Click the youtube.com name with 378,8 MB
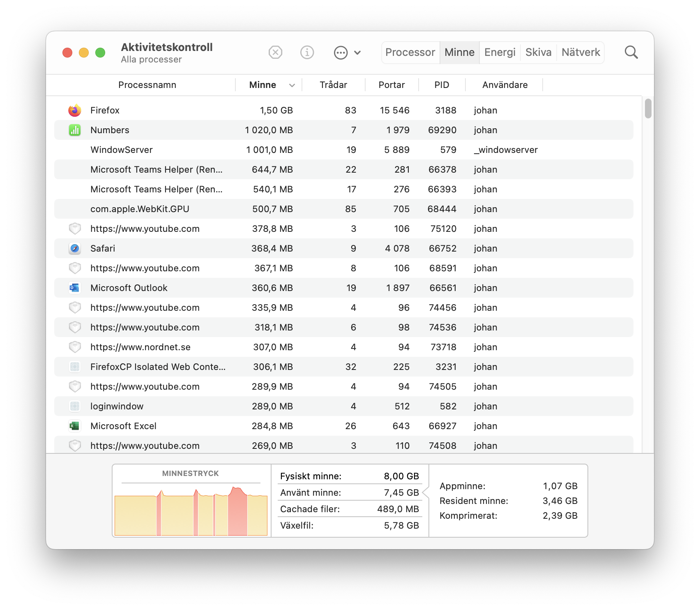Image resolution: width=700 pixels, height=610 pixels. (x=145, y=229)
